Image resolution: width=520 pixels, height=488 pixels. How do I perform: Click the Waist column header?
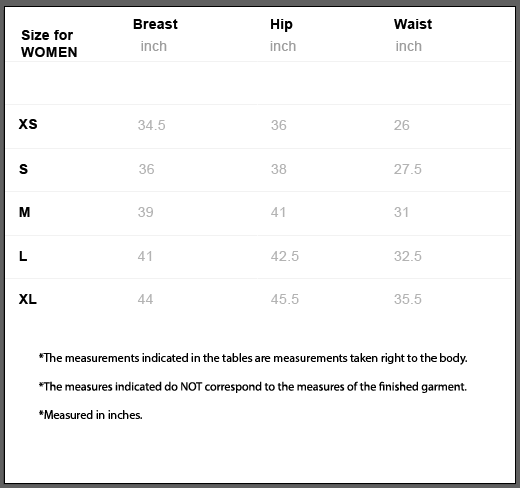413,24
